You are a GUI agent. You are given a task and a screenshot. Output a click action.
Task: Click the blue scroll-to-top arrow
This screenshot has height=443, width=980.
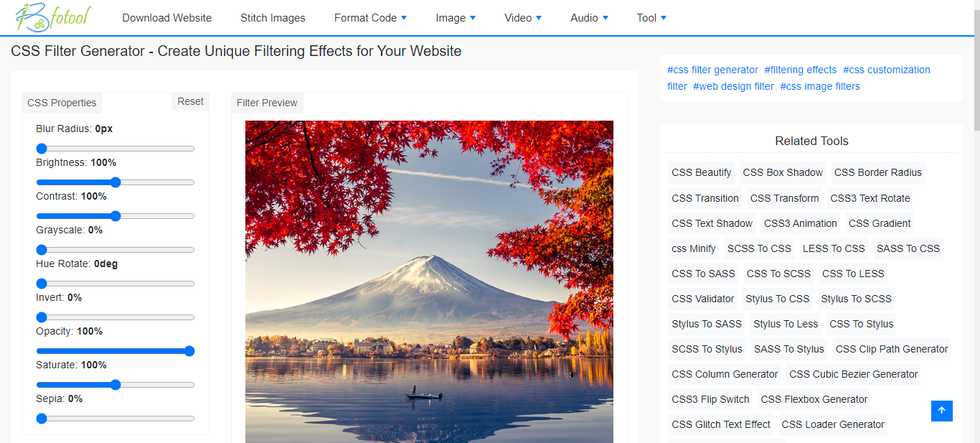[x=941, y=411]
